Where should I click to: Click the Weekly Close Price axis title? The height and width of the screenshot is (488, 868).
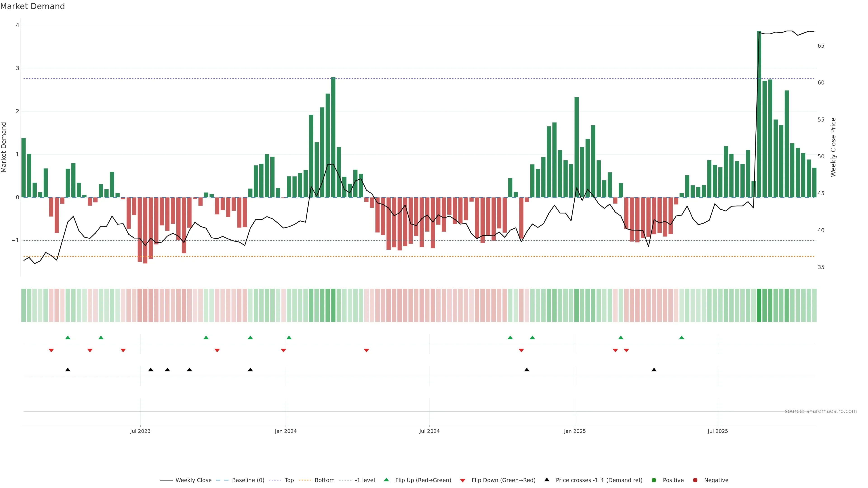[833, 147]
